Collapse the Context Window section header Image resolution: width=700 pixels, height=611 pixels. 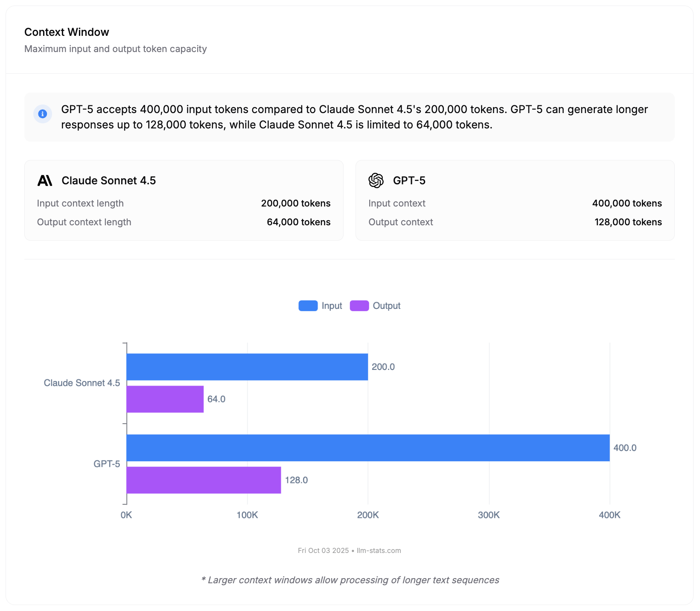point(66,32)
